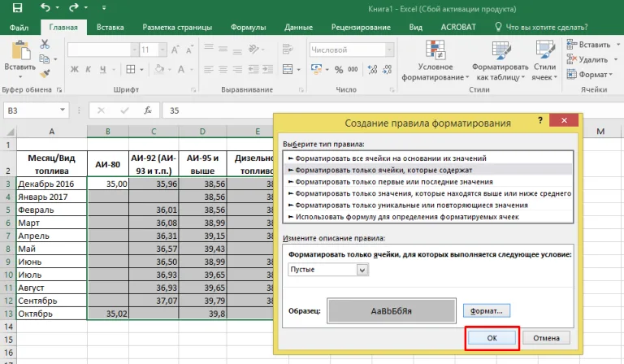Center text horizontally in cell
This screenshot has height=364, width=624.
click(x=223, y=70)
